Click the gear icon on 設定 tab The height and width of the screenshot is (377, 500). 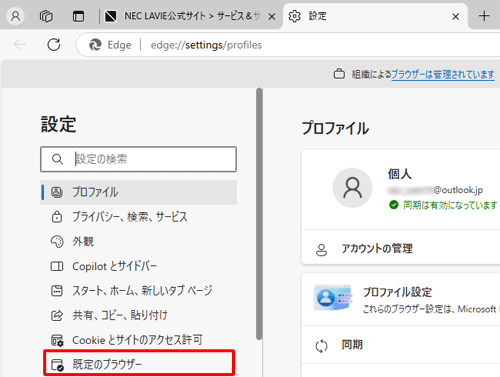coord(294,16)
